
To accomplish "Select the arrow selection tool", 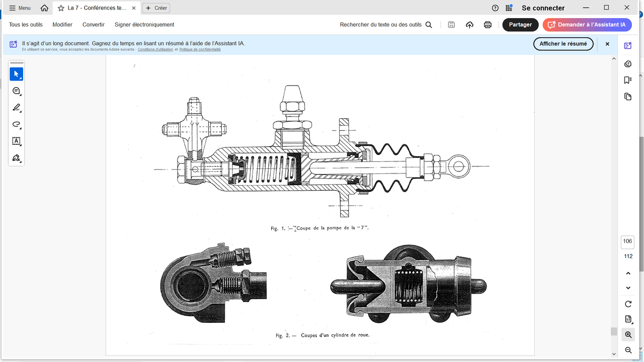I will pyautogui.click(x=16, y=74).
